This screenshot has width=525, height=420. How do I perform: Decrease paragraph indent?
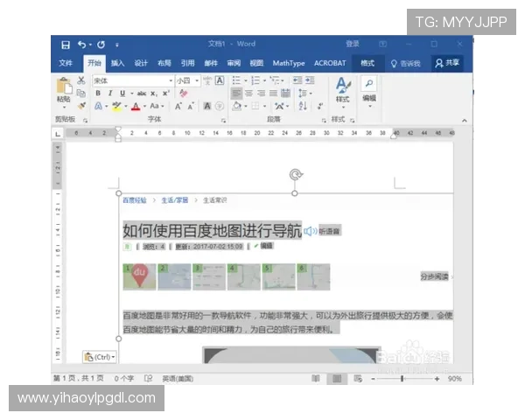coord(297,80)
